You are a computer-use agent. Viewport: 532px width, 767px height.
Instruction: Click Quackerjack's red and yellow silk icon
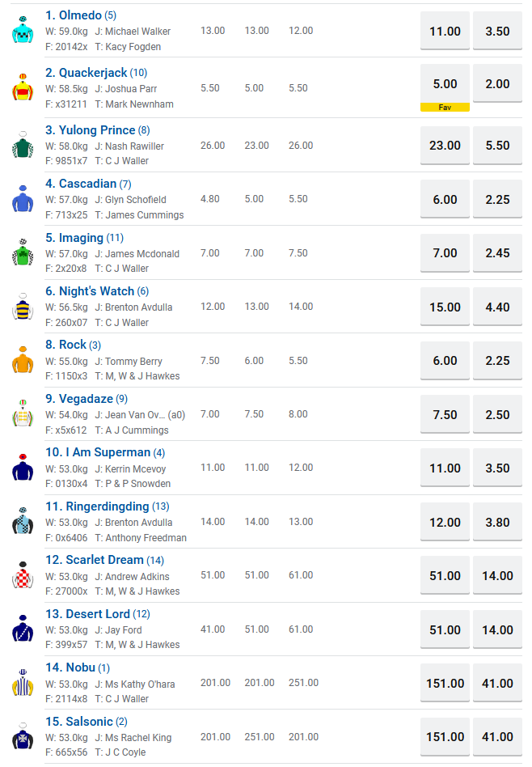tap(23, 87)
